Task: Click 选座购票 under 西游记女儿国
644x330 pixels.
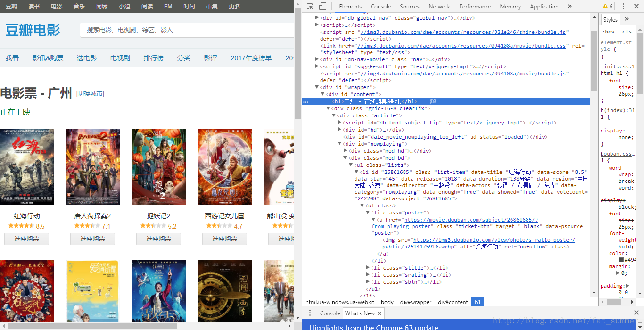Action: (x=224, y=239)
